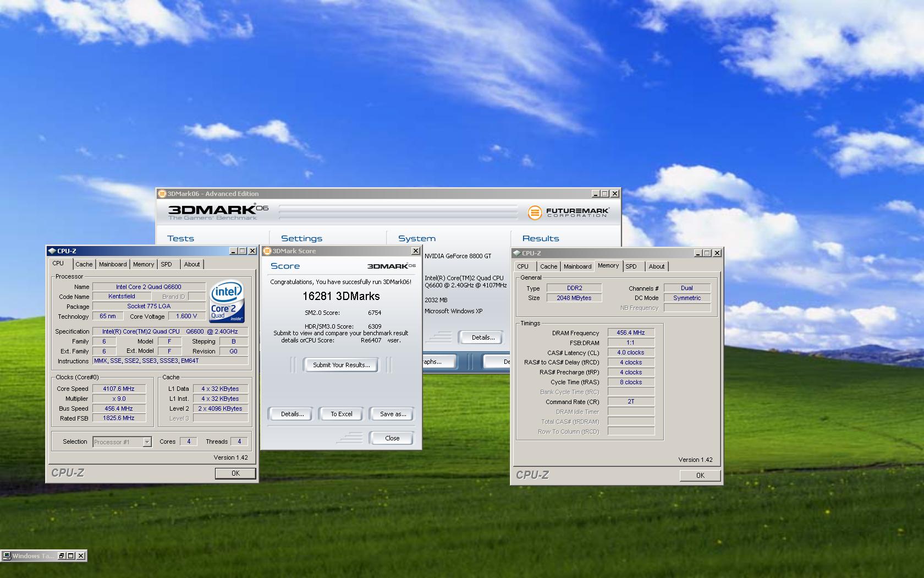This screenshot has width=924, height=578.
Task: Open the Processor #1 selection dropdown
Action: pyautogui.click(x=147, y=442)
